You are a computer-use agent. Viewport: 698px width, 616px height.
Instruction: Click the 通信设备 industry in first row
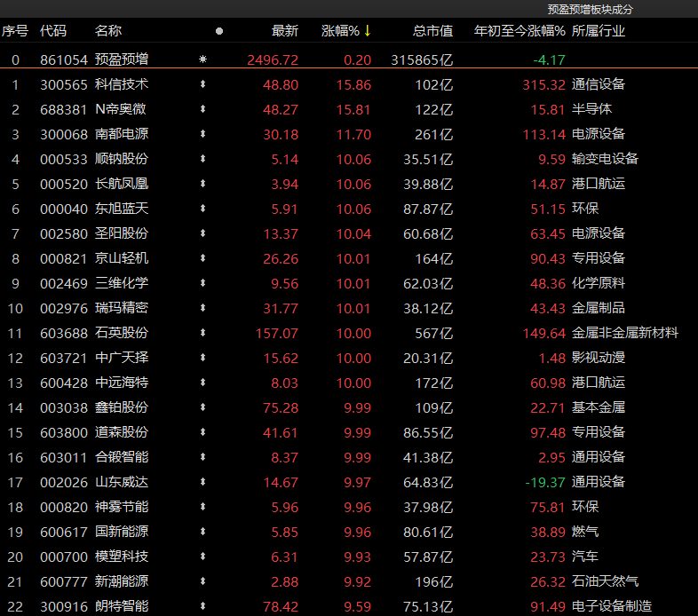(x=598, y=84)
